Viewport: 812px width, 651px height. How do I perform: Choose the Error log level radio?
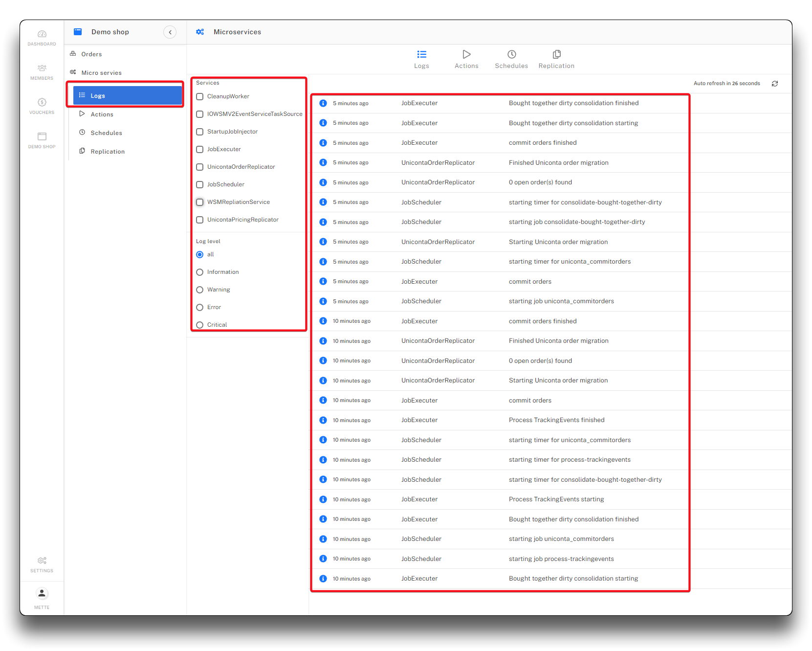(200, 308)
